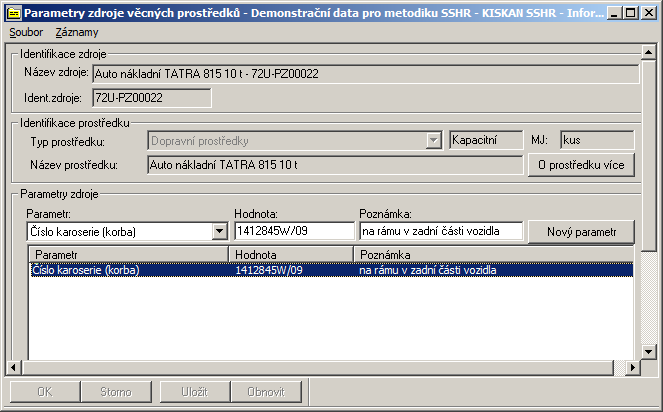
Task: Click the 1412845W/09 cell in the table
Action: click(x=269, y=270)
